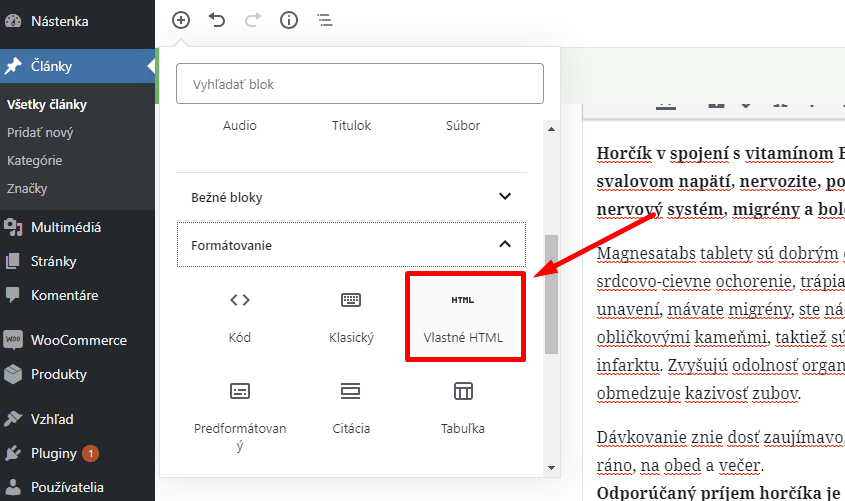Go to Pluginy menu item
Screen dimensions: 845x501
point(53,453)
